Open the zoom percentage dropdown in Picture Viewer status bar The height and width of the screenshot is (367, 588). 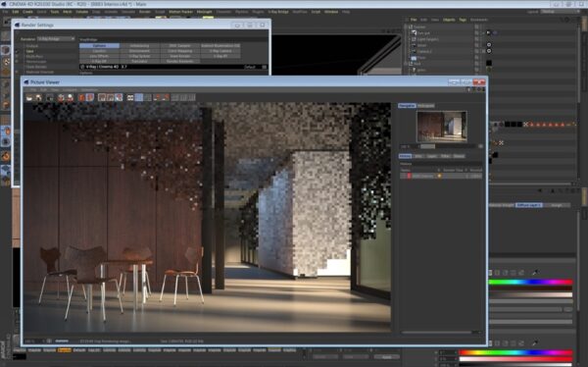point(33,341)
